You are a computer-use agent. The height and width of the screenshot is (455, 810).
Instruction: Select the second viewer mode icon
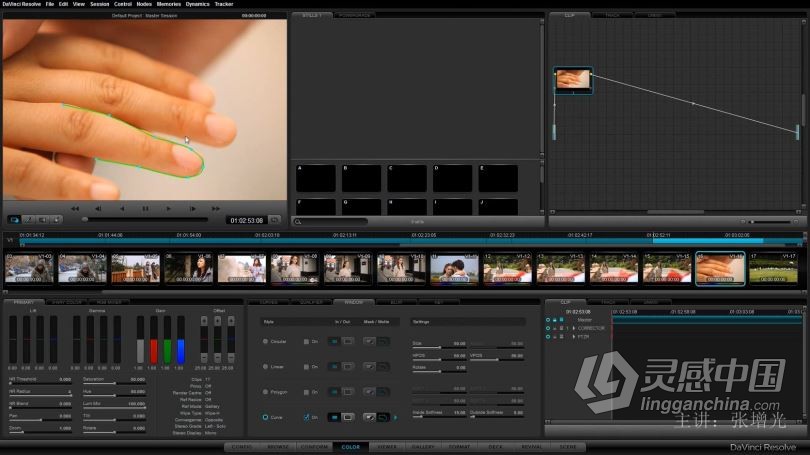28,220
